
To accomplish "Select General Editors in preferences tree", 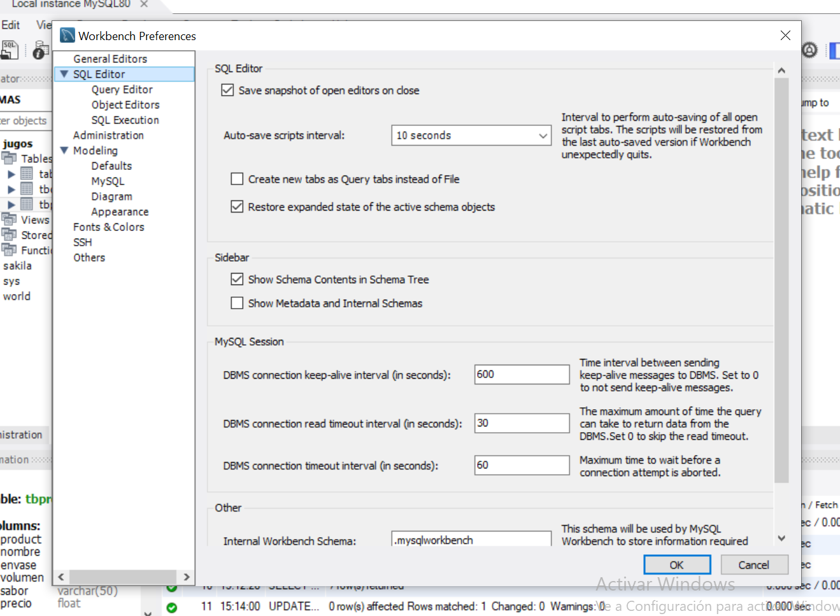I will 110,59.
